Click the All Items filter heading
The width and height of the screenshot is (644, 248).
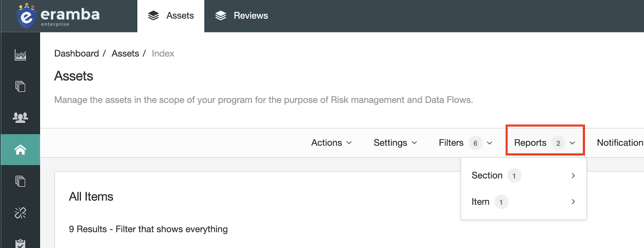(x=91, y=197)
